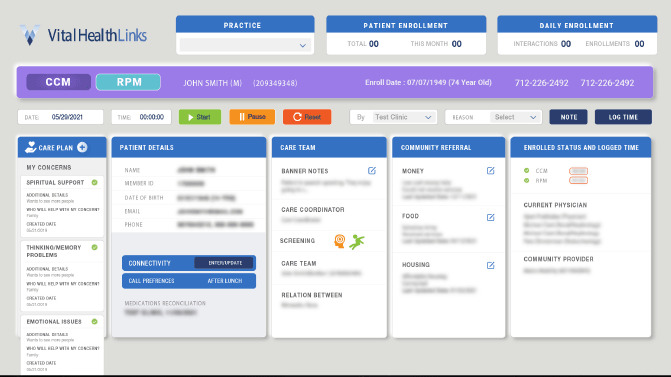Click the Note button

(568, 117)
